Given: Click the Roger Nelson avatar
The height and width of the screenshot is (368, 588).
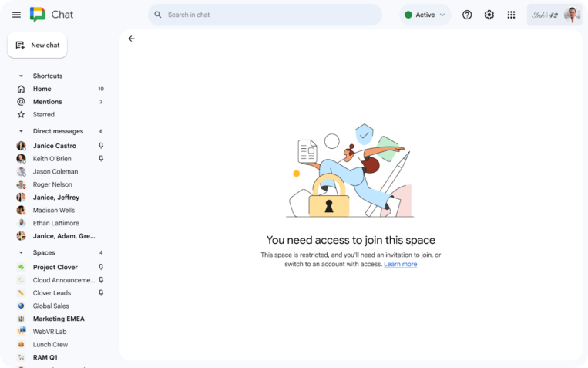Looking at the screenshot, I should click(22, 184).
